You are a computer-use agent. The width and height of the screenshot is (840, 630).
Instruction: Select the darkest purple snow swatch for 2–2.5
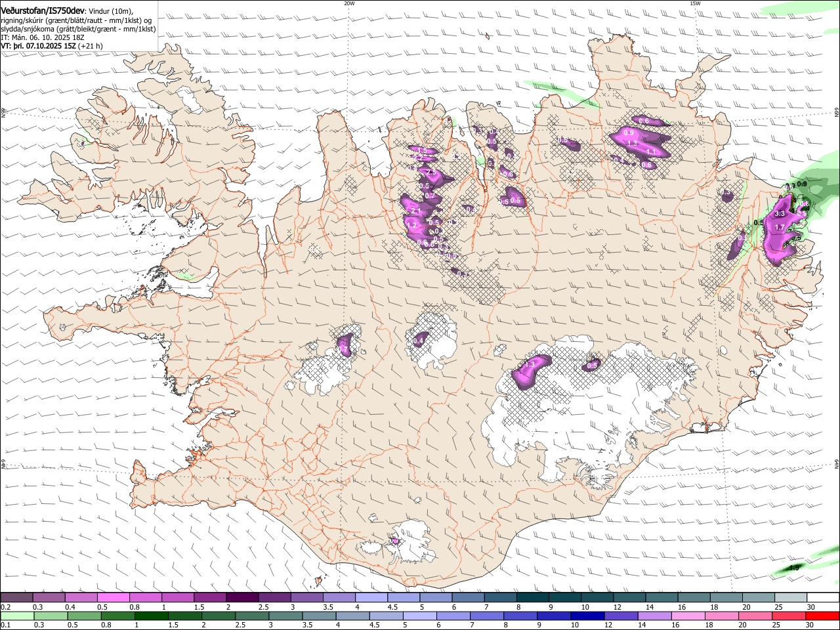[x=242, y=597]
